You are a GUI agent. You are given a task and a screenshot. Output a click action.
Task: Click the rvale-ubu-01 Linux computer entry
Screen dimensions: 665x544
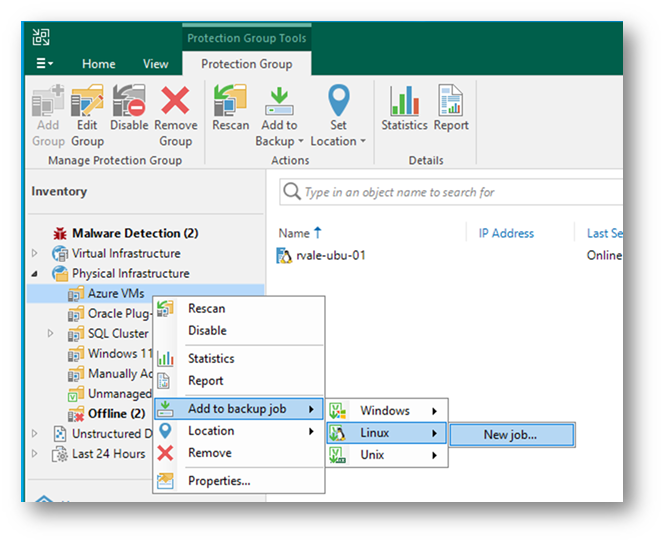(328, 255)
